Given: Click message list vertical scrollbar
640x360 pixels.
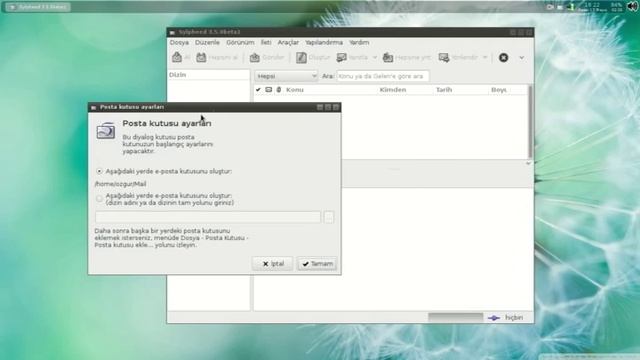Looking at the screenshot, I should (x=530, y=121).
